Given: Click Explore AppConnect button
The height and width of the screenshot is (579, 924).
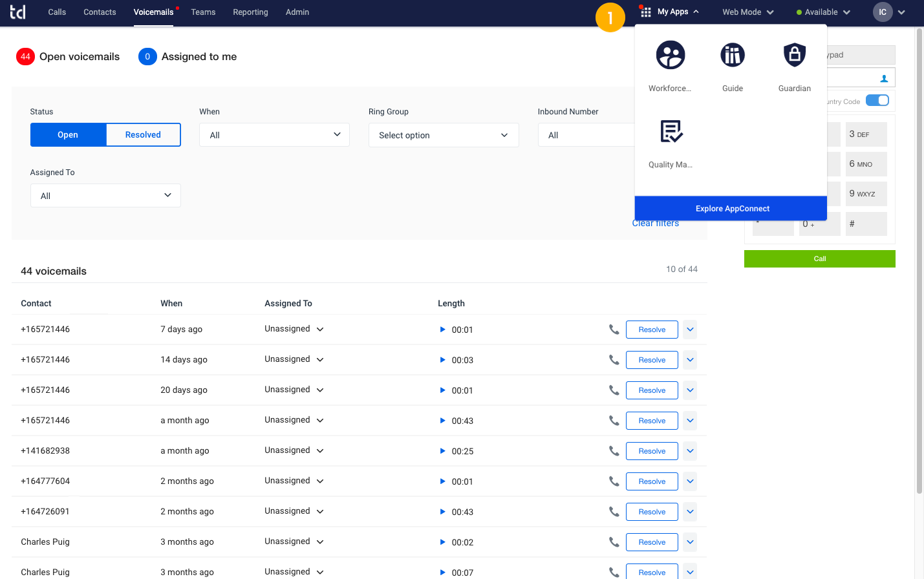Looking at the screenshot, I should [x=731, y=209].
